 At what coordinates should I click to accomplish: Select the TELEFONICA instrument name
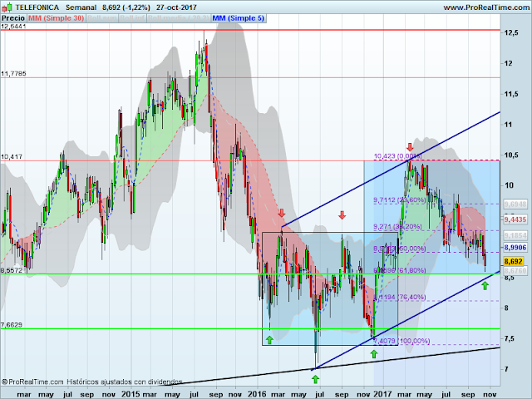(37, 7)
